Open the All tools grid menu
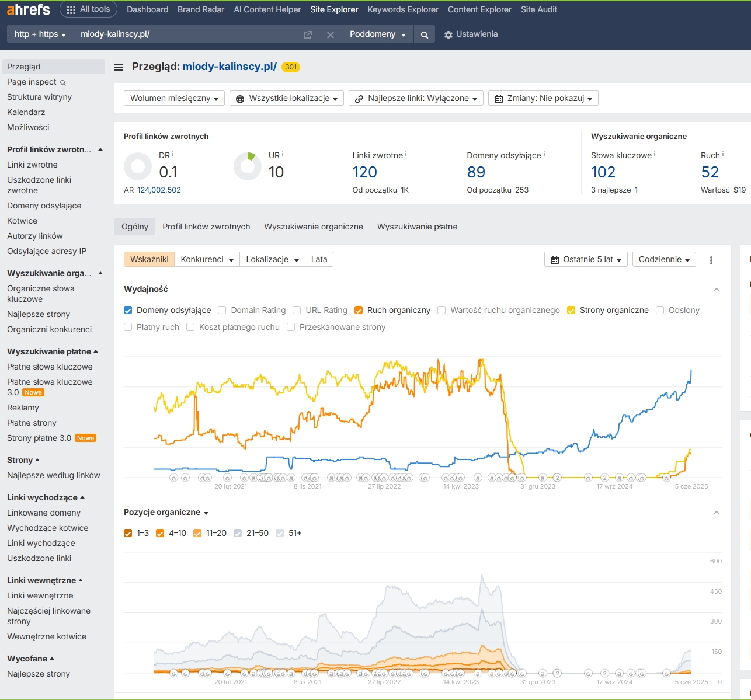The width and height of the screenshot is (751, 700). (89, 9)
